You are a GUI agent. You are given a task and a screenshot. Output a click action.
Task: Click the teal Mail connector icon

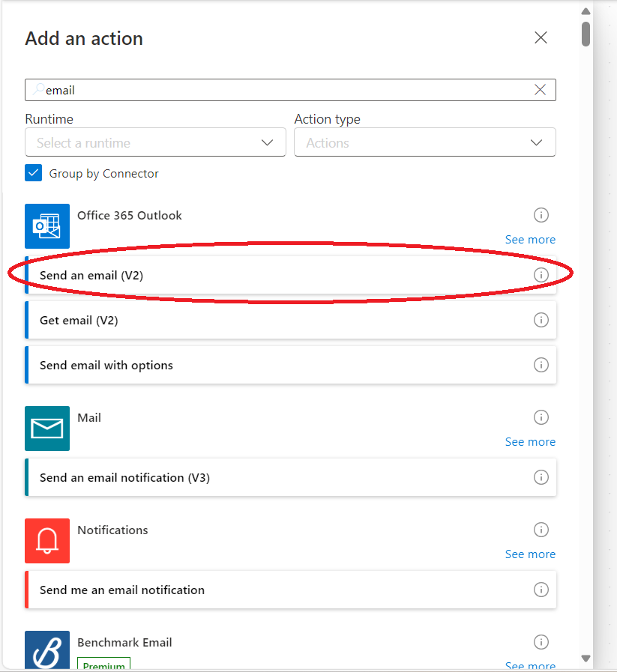coord(47,429)
